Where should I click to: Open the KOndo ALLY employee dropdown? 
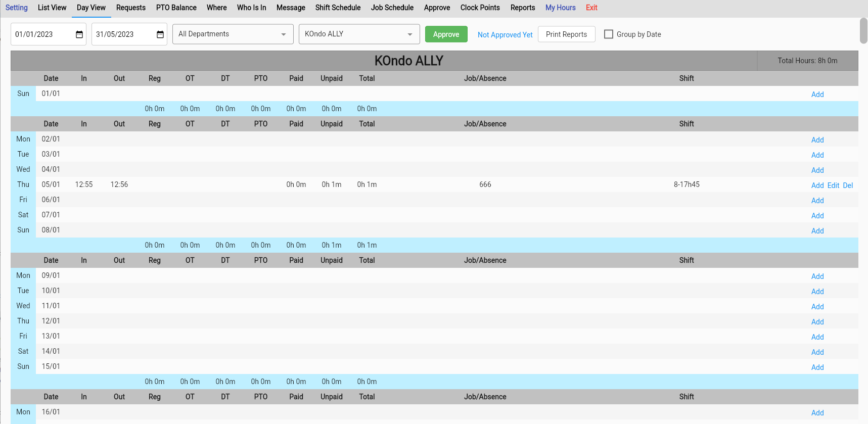pyautogui.click(x=359, y=34)
